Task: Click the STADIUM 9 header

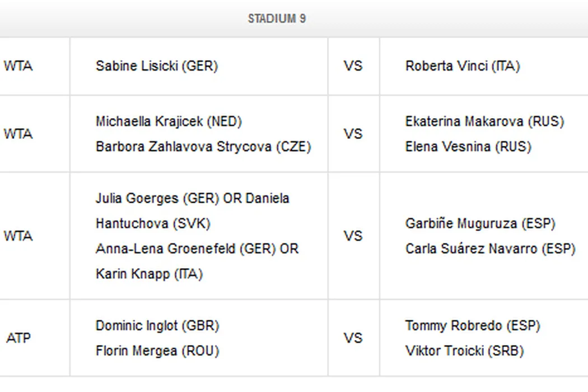Action: 277,18
